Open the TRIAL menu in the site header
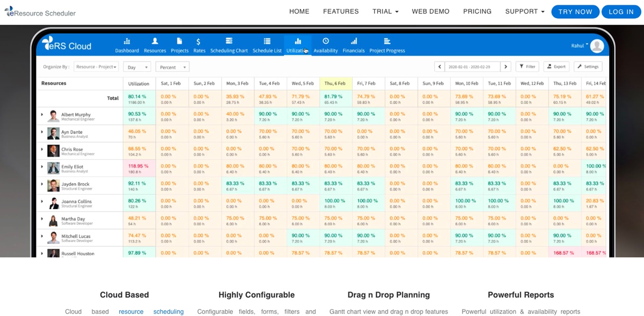The height and width of the screenshot is (316, 644). [x=385, y=11]
